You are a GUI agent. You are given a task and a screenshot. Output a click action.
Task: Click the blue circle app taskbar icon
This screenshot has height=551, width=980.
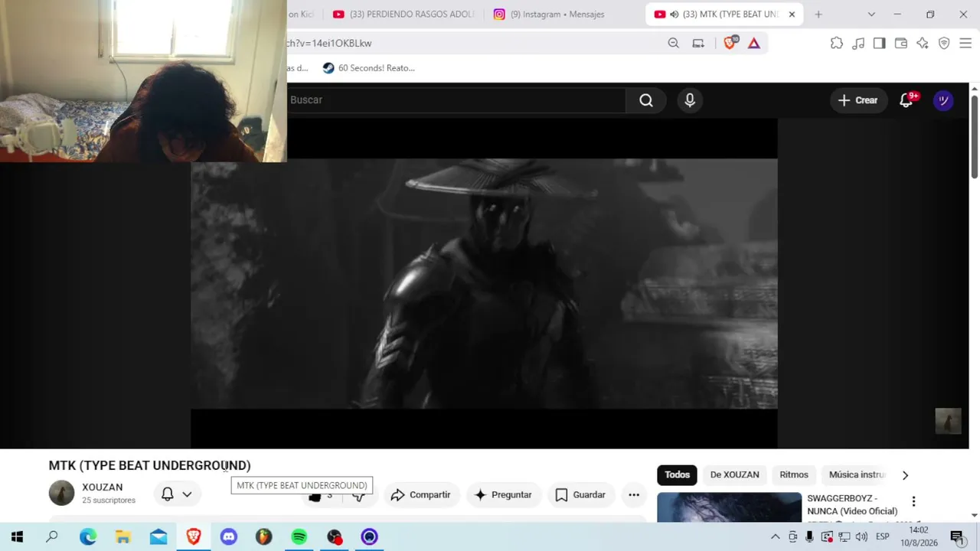[370, 537]
